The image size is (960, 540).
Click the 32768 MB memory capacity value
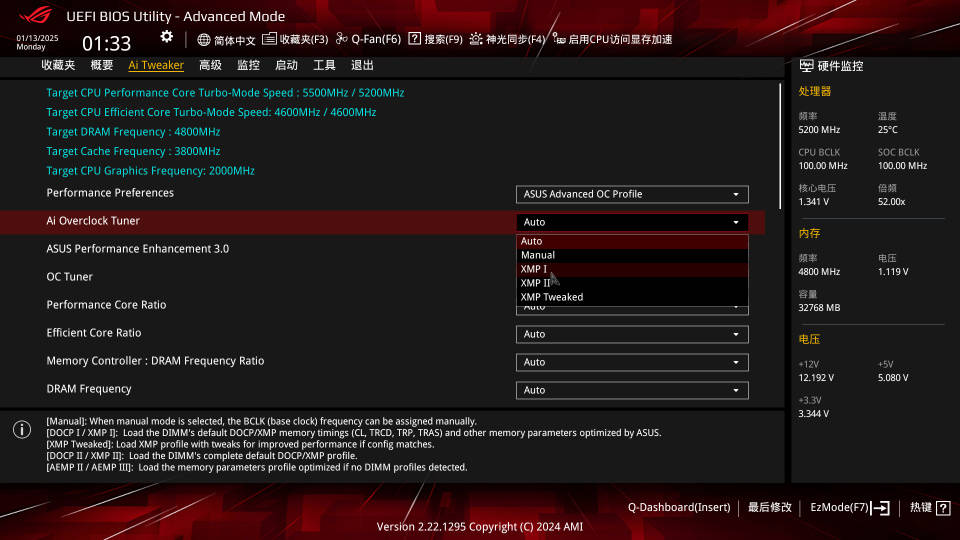click(819, 308)
